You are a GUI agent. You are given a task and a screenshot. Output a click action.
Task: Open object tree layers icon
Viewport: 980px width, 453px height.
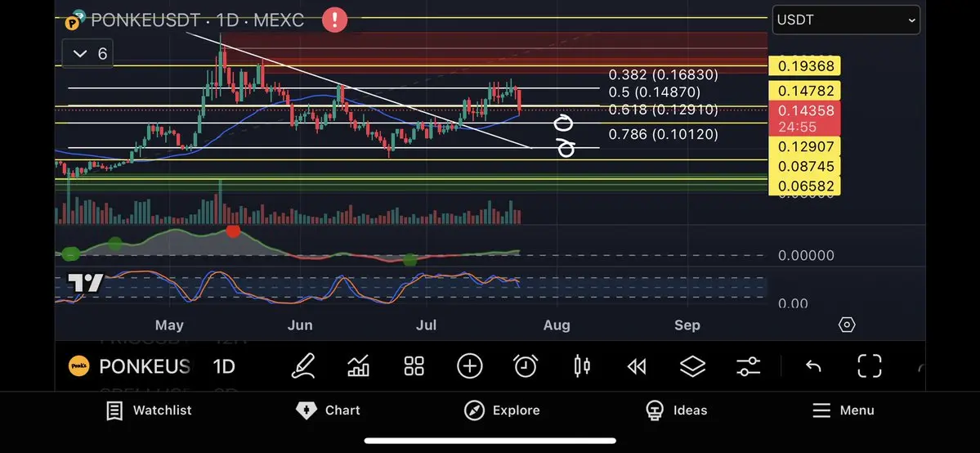pos(692,366)
